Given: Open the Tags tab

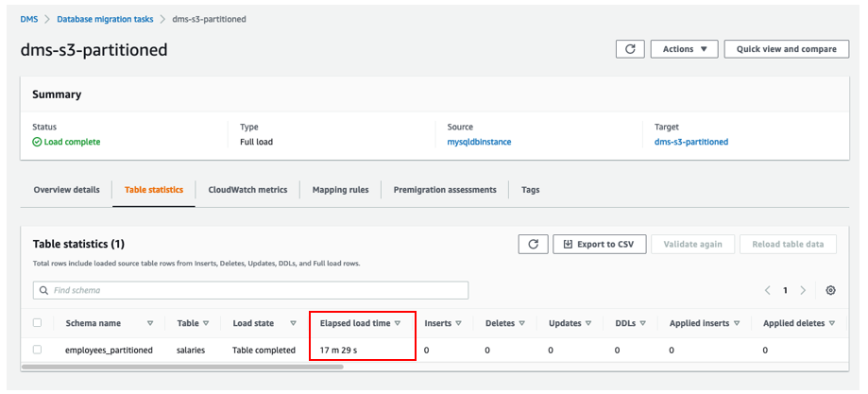Looking at the screenshot, I should 530,190.
